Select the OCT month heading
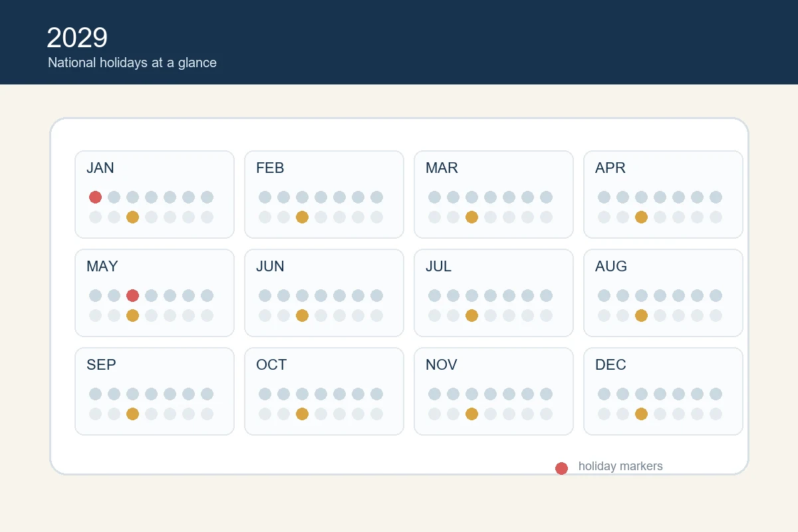Image resolution: width=798 pixels, height=532 pixels. pos(271,364)
